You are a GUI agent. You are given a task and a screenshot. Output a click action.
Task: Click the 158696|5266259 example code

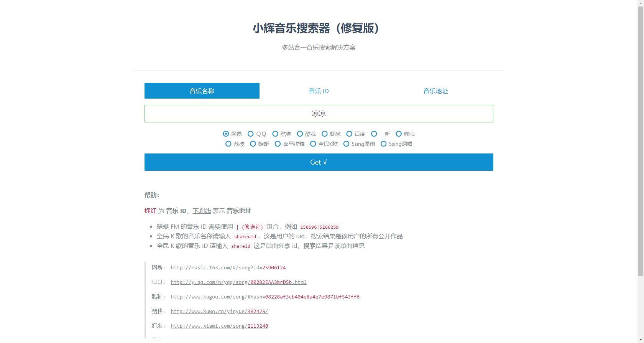tap(319, 227)
